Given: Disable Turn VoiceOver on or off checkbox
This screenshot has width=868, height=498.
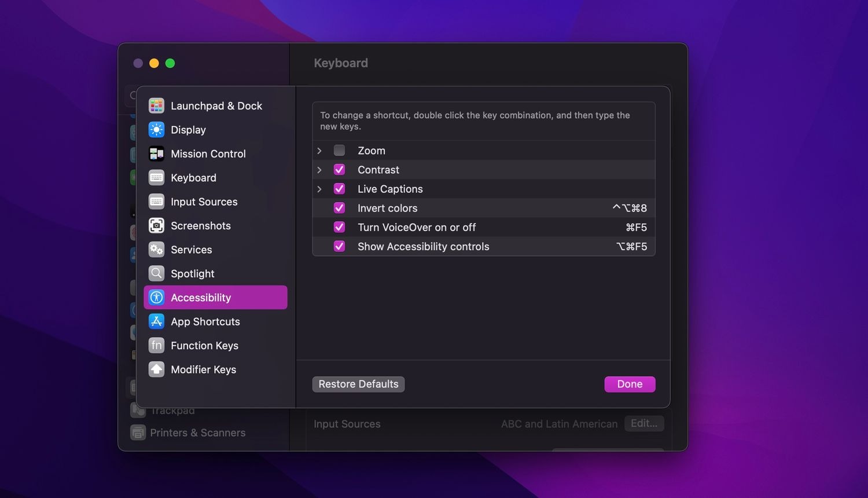Looking at the screenshot, I should pyautogui.click(x=340, y=227).
